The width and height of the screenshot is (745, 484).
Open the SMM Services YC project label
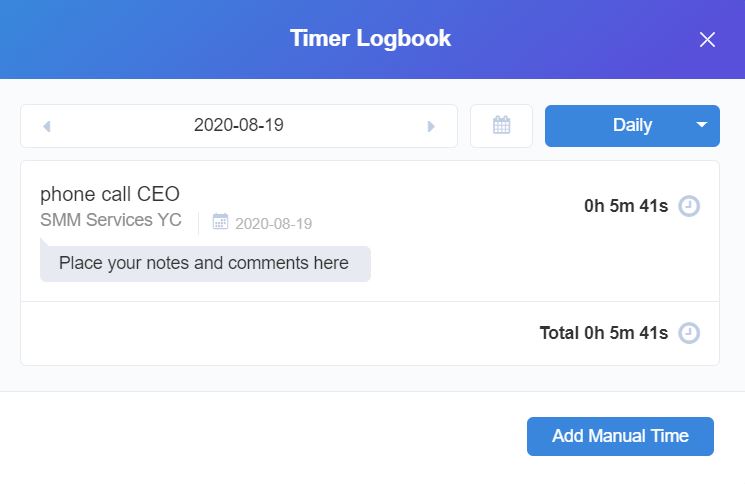tap(111, 220)
